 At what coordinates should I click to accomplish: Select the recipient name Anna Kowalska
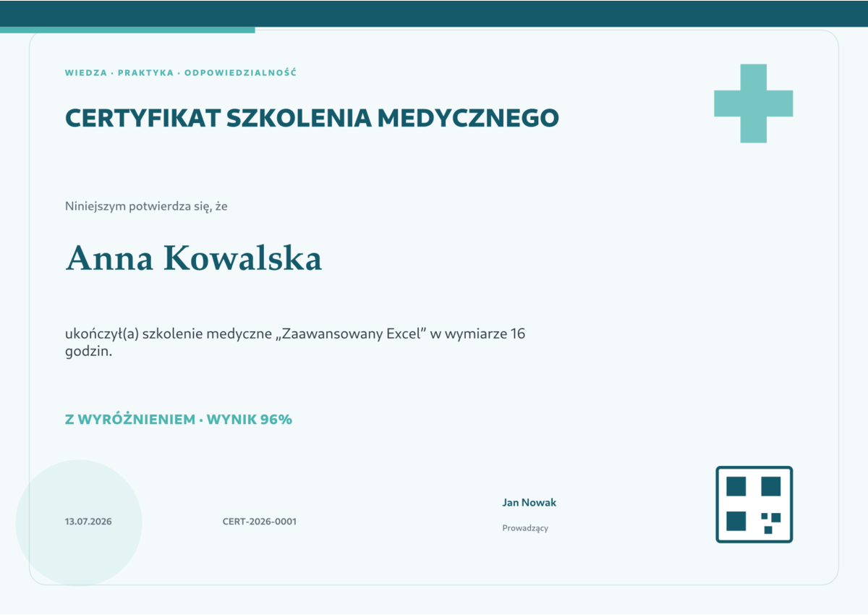point(194,258)
